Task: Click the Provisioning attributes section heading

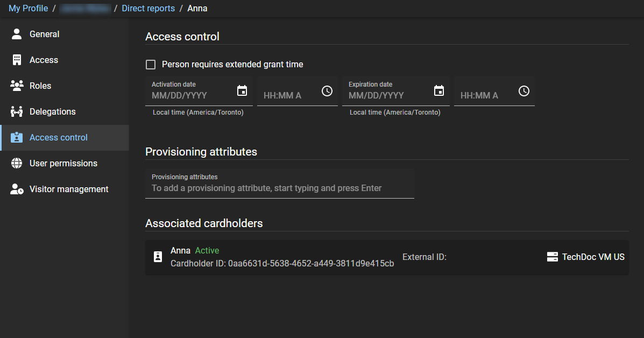Action: pyautogui.click(x=201, y=152)
